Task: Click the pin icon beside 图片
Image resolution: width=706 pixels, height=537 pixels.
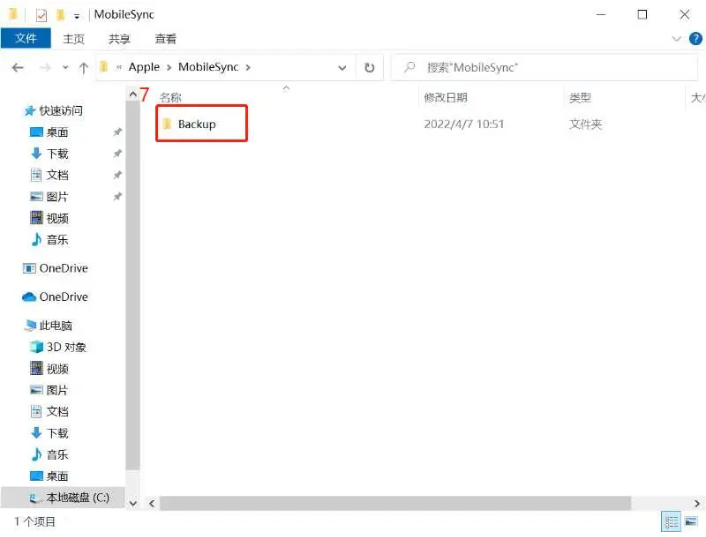Action: [x=118, y=196]
